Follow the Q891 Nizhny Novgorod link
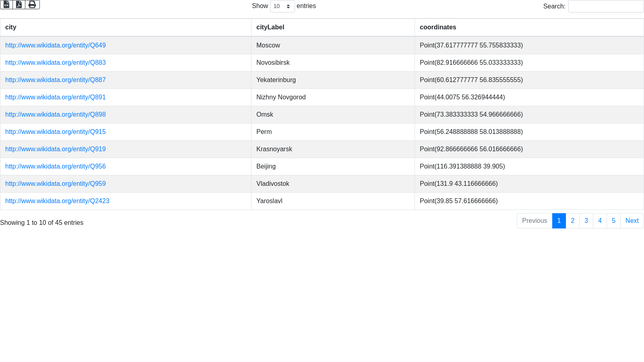 56,97
